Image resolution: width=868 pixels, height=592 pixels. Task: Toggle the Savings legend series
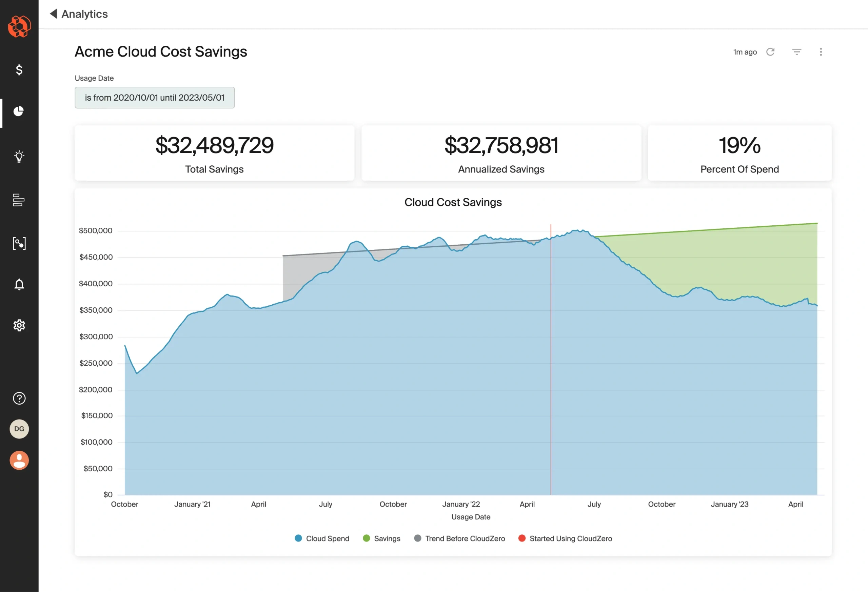pyautogui.click(x=382, y=538)
